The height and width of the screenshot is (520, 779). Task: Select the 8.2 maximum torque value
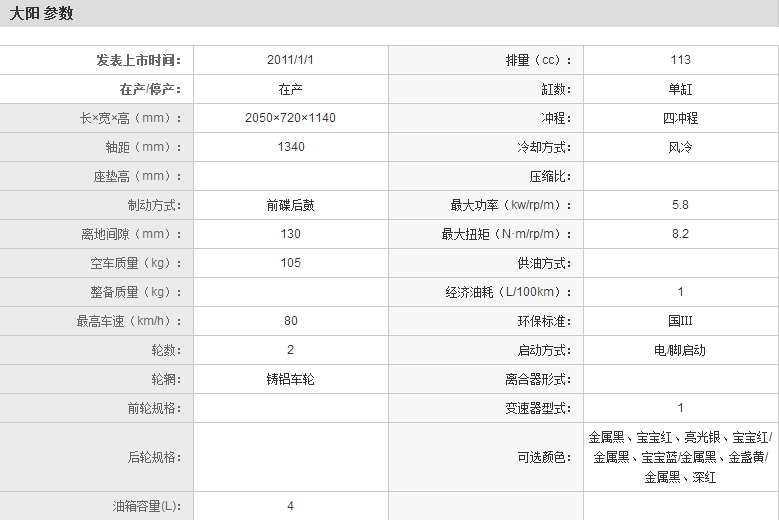[680, 234]
